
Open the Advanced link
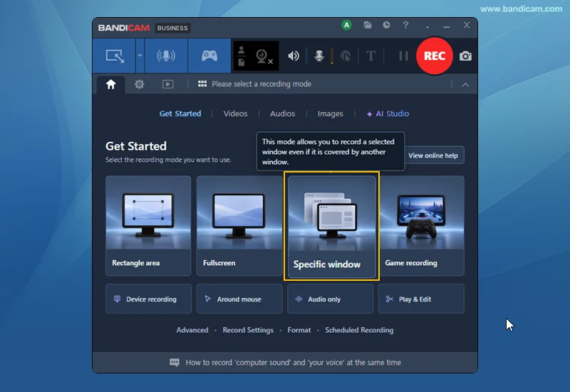point(192,330)
